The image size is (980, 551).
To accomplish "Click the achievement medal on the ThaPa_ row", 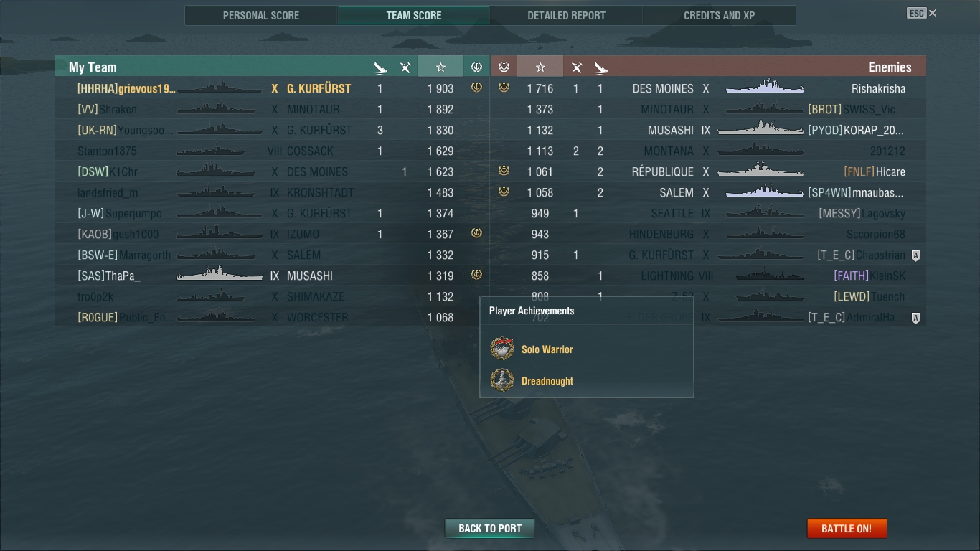I will click(x=476, y=275).
